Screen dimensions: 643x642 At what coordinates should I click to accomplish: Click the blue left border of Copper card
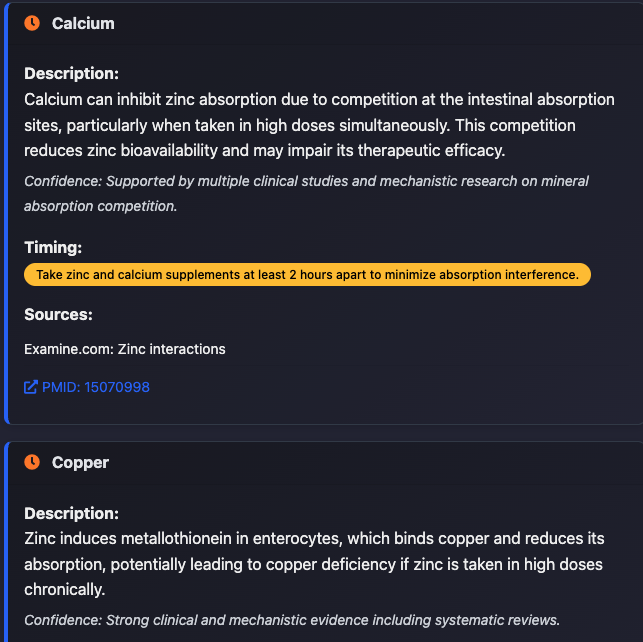click(6, 542)
